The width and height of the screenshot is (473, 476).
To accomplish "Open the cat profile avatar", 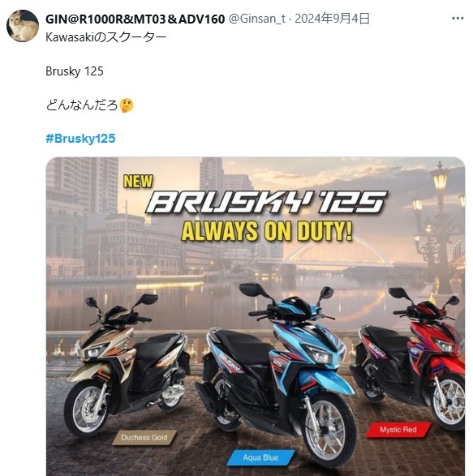I will [x=23, y=26].
